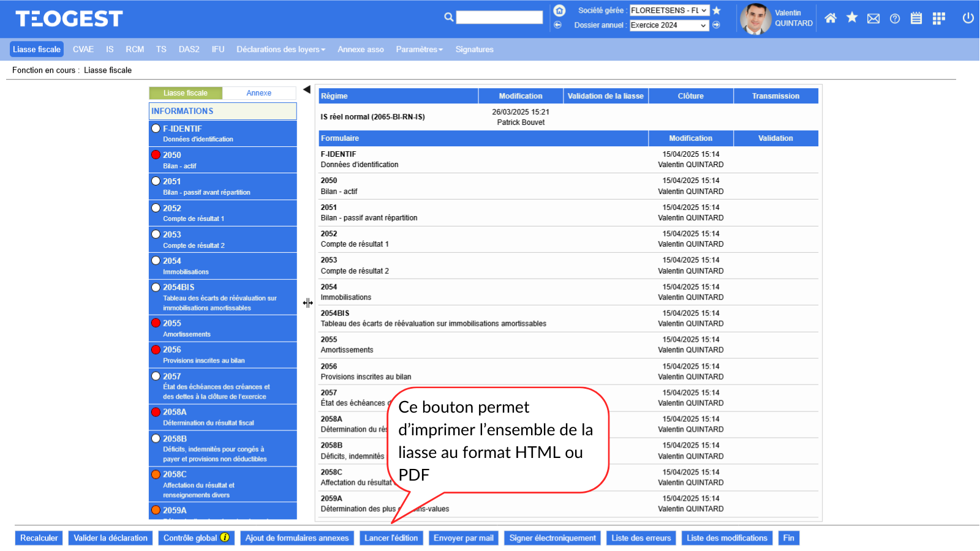The height and width of the screenshot is (551, 980).
Task: Select the F-IDENTIF form radio indicator
Action: (156, 129)
